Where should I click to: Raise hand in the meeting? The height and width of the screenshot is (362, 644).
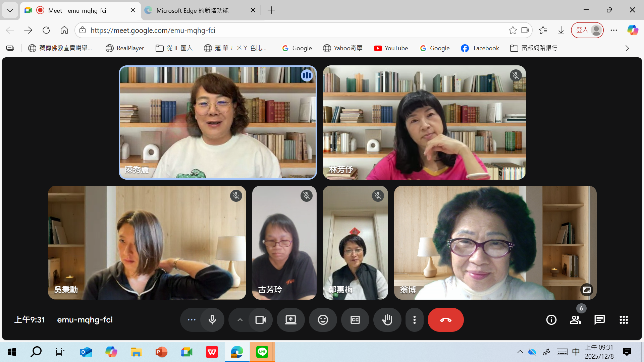(x=387, y=320)
